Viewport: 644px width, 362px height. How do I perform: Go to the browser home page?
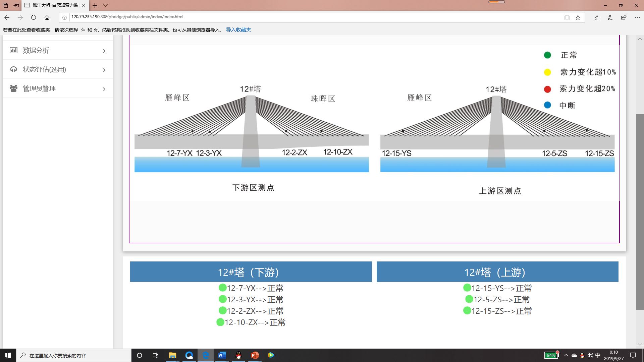(x=47, y=17)
